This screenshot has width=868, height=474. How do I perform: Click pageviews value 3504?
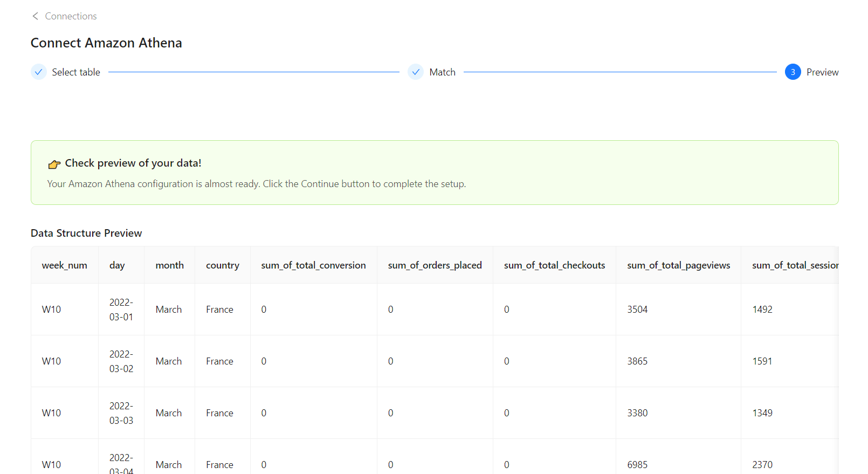[637, 310]
